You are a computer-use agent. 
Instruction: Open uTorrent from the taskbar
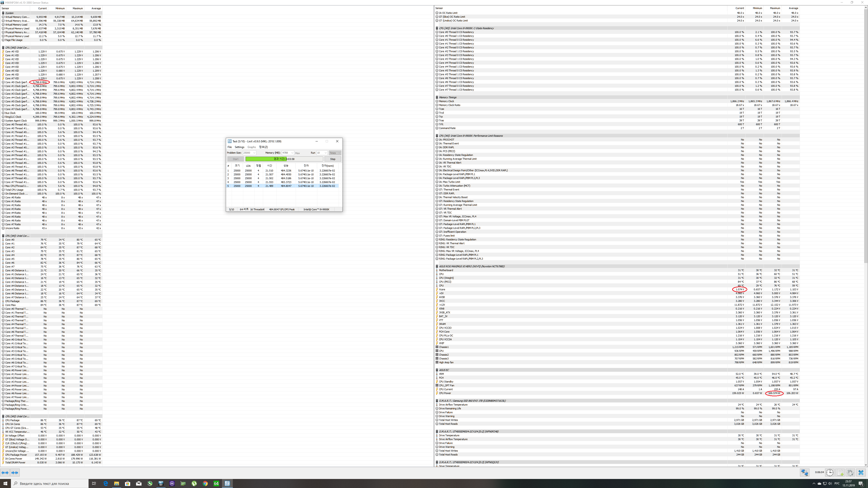pos(194,483)
